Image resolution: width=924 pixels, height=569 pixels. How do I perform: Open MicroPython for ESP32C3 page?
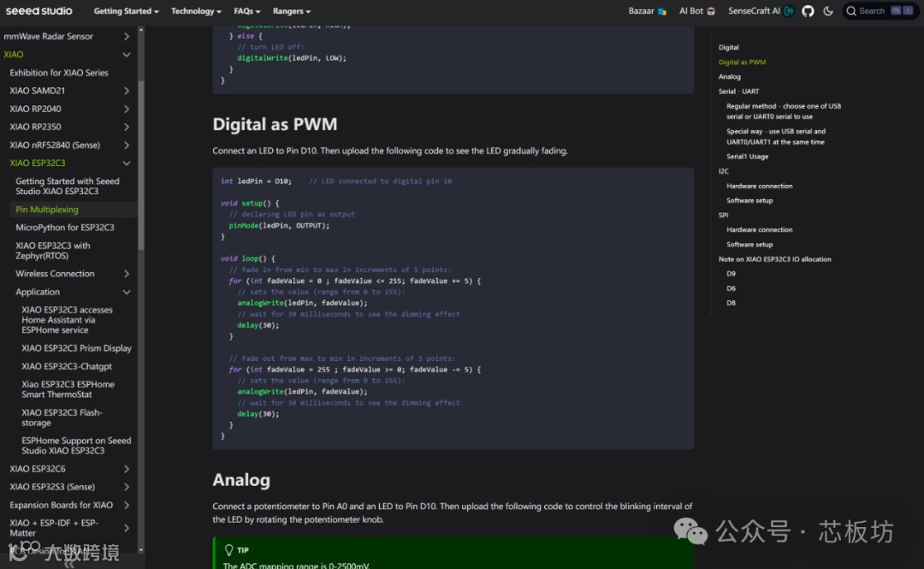[x=65, y=227]
